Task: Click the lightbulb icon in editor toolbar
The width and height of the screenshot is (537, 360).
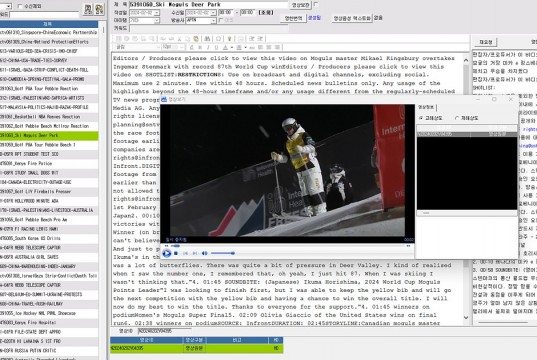Action: click(x=229, y=39)
